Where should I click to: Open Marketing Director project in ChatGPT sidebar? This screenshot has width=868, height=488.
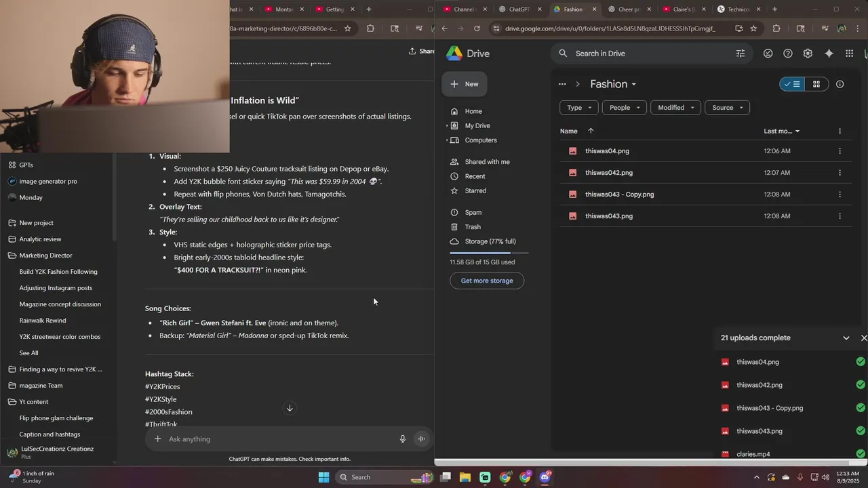pyautogui.click(x=45, y=256)
